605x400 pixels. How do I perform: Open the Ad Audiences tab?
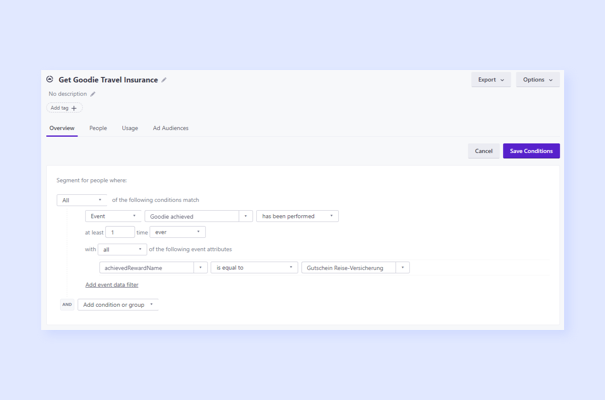[170, 128]
